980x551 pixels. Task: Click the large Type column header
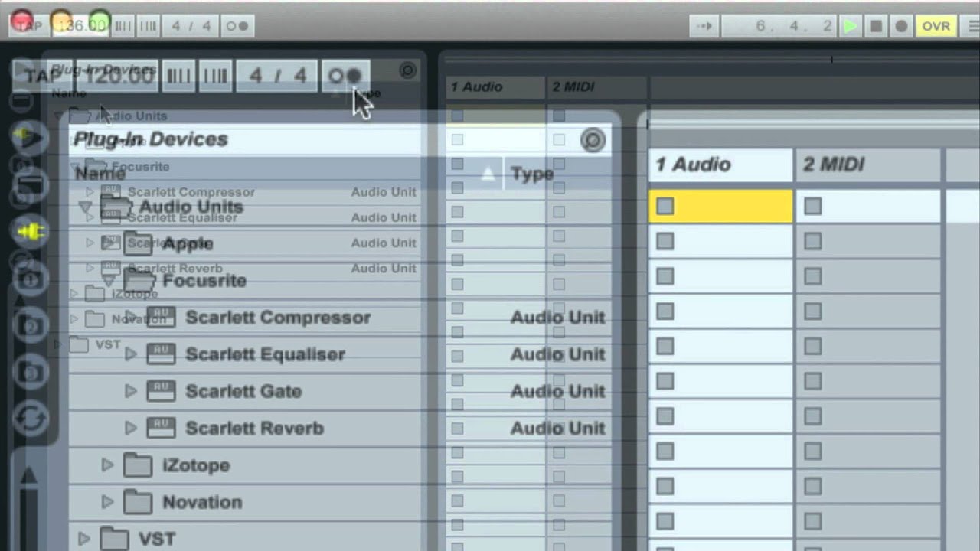532,174
